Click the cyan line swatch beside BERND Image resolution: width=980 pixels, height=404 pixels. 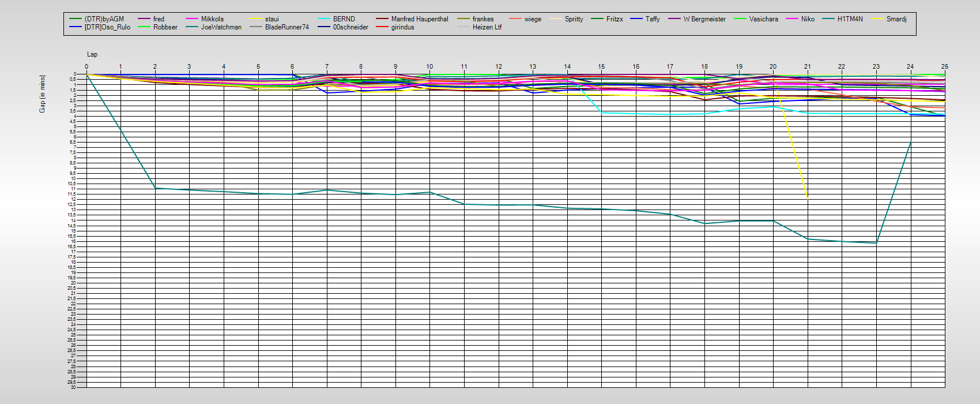[322, 19]
